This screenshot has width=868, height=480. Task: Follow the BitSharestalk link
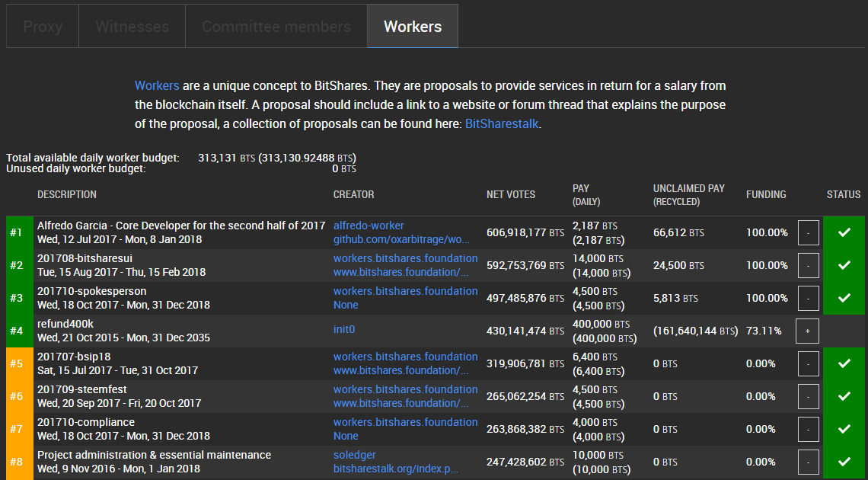[x=502, y=124]
